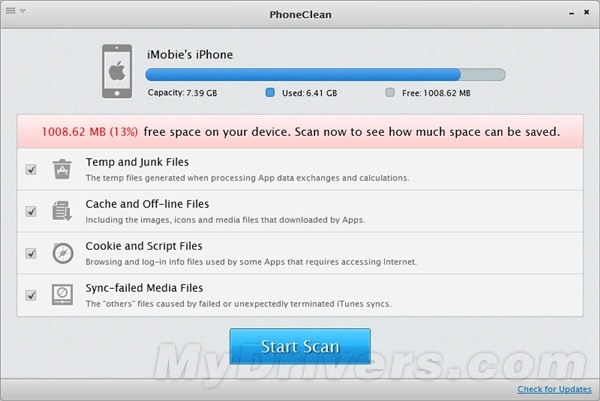600x401 pixels.
Task: Click the iMobie's iPhone device name
Action: click(x=190, y=55)
